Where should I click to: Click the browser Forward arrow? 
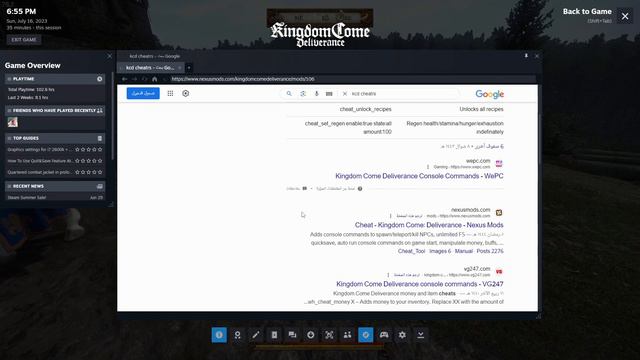click(135, 79)
